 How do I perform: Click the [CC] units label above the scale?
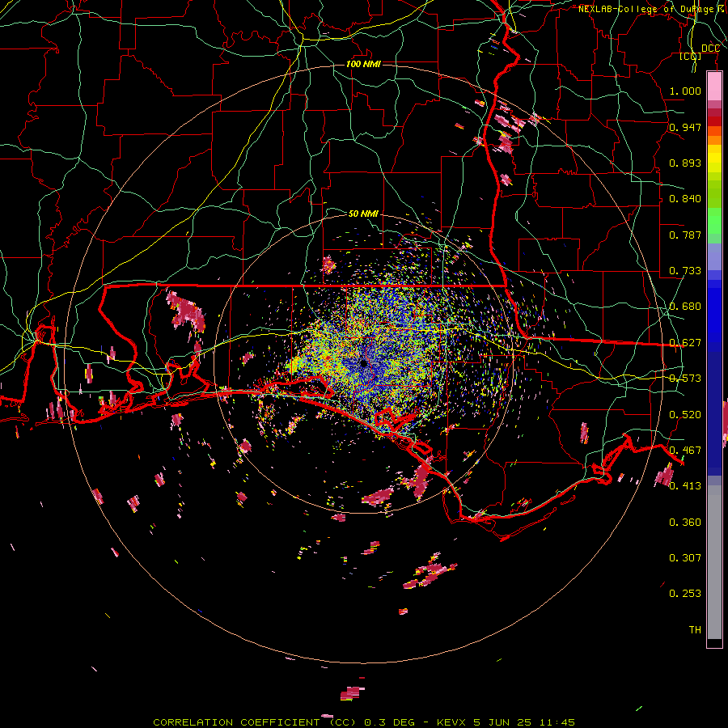click(x=691, y=57)
